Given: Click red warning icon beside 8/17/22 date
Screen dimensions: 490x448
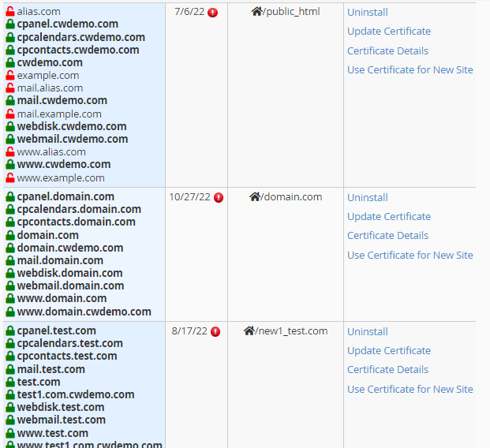Looking at the screenshot, I should 215,332.
